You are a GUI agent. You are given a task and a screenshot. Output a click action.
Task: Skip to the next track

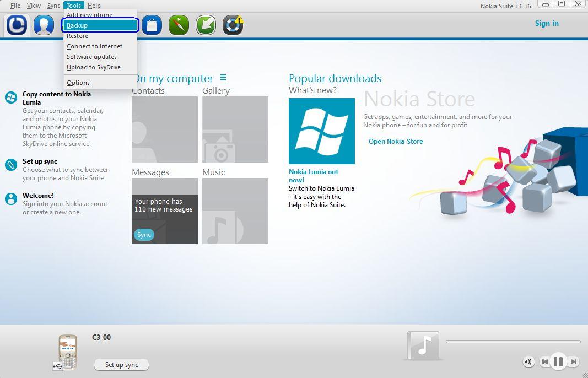point(573,362)
